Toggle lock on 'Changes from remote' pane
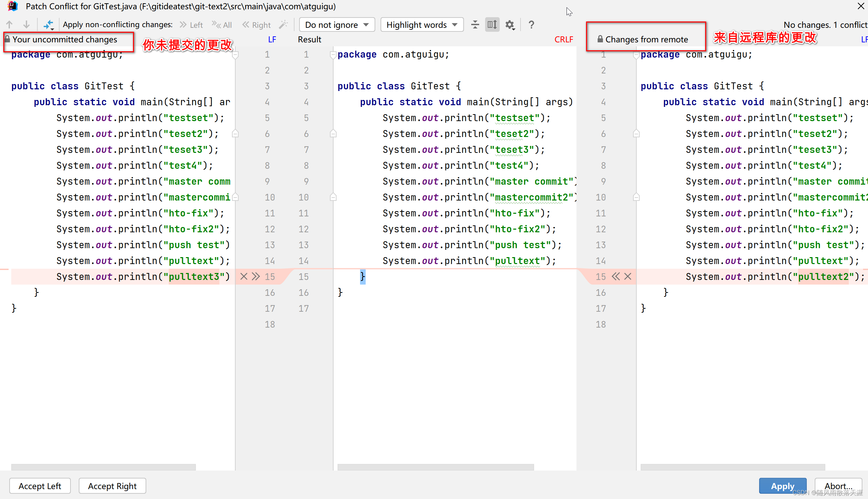Viewport: 868px width, 499px height. tap(600, 39)
